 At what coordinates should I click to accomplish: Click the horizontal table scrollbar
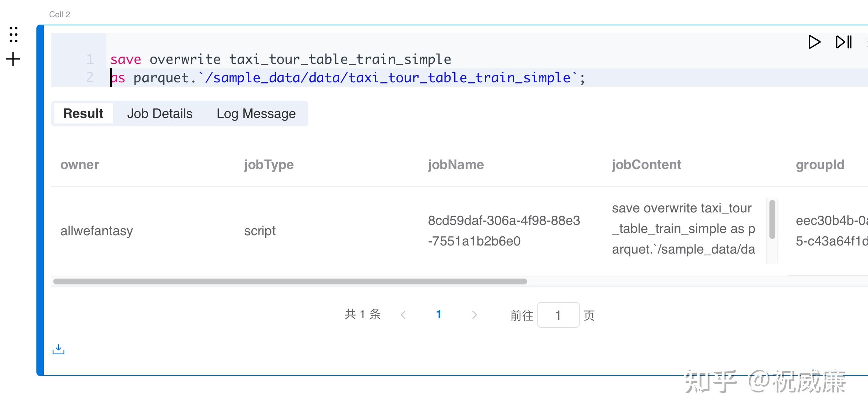[x=290, y=281]
